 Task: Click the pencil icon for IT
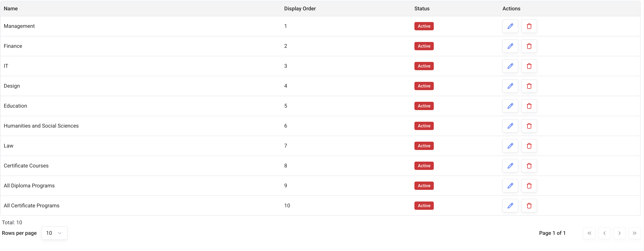point(510,66)
